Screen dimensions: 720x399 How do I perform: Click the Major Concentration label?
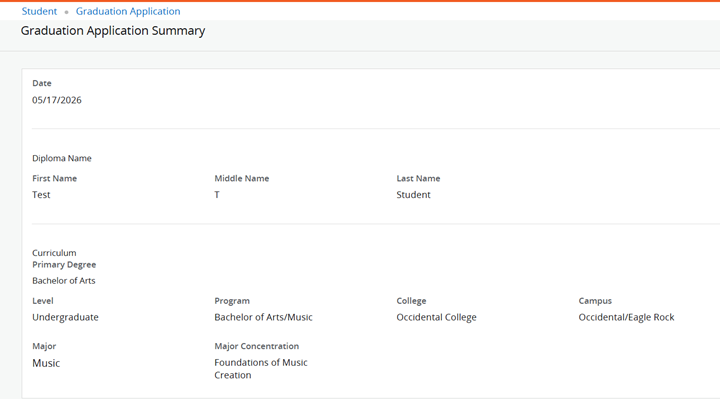point(257,346)
